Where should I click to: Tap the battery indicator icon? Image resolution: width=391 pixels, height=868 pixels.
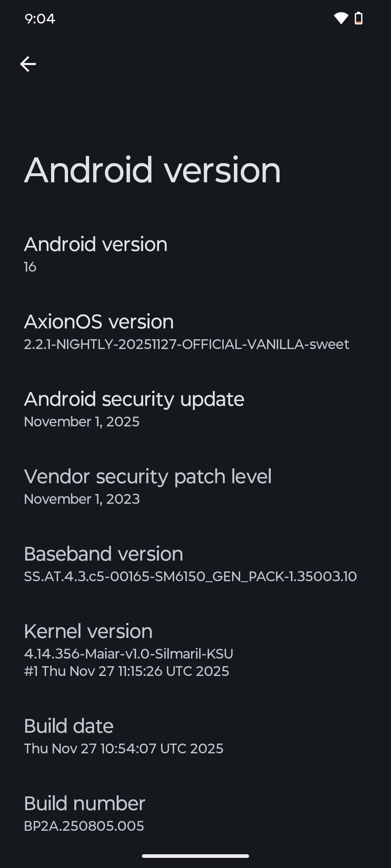[358, 18]
